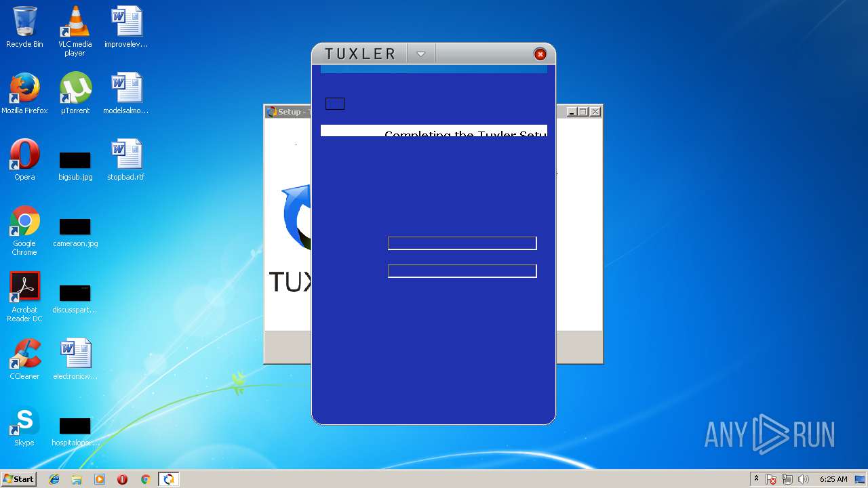Open µTorrent desktop shortcut

click(75, 94)
